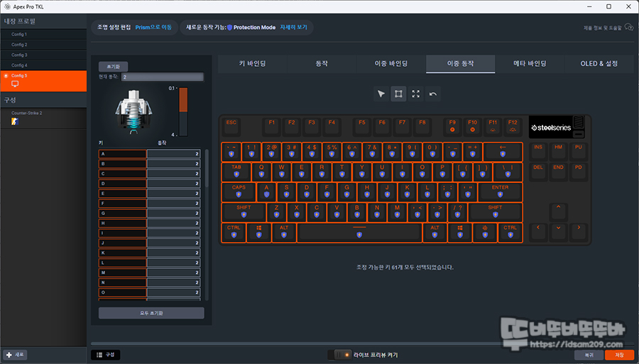Select the left Windows logo key
The image size is (639, 364).
point(258,233)
